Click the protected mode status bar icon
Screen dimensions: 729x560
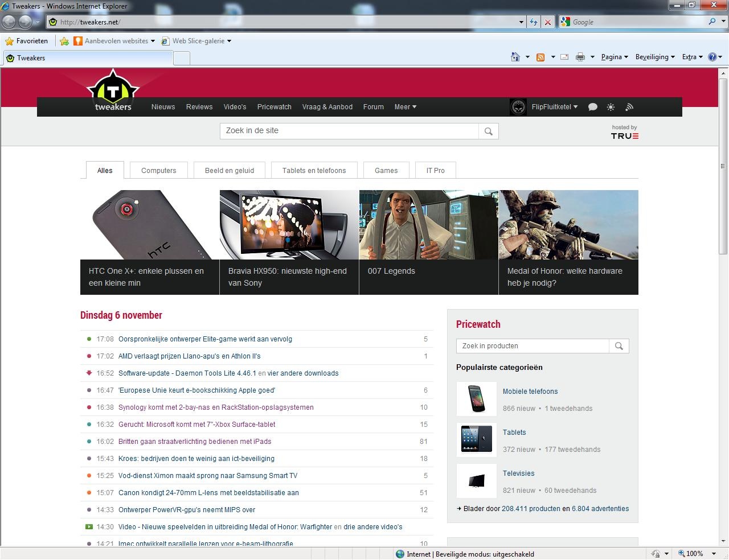coord(655,554)
